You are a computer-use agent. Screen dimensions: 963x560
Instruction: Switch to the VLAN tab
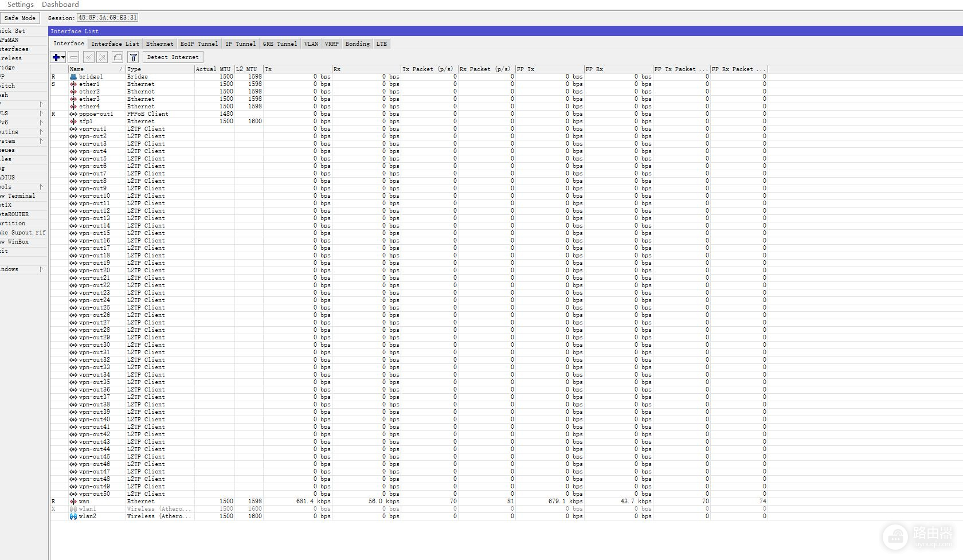[x=311, y=44]
